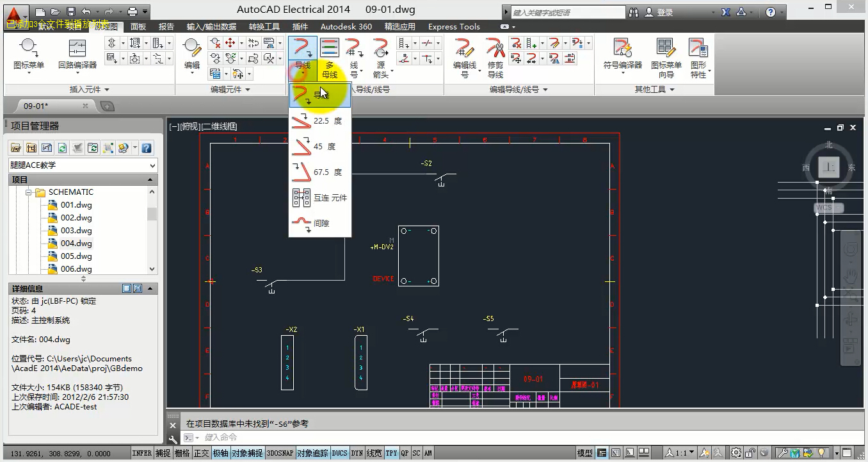Screen dimensions: 868x462
Task: Select 003.dwg in the project tree
Action: coord(76,231)
